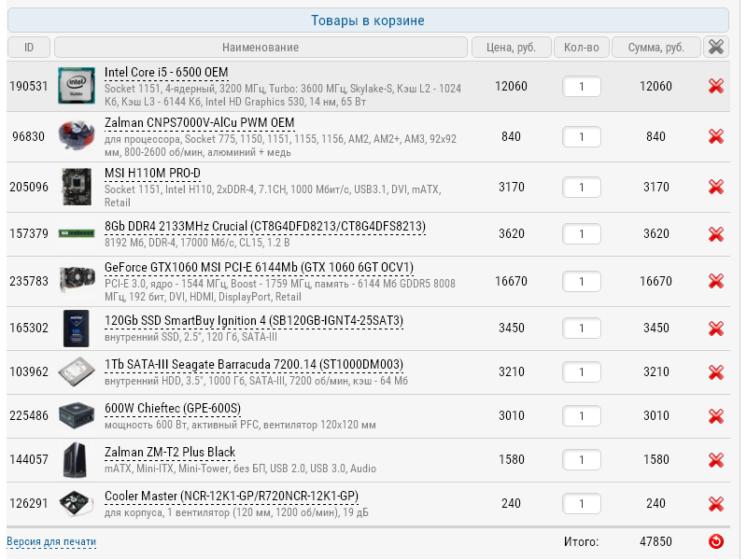Remove Zalman CNPS7000V-AlCu cooler from cart
The height and width of the screenshot is (560, 747).
click(x=715, y=136)
